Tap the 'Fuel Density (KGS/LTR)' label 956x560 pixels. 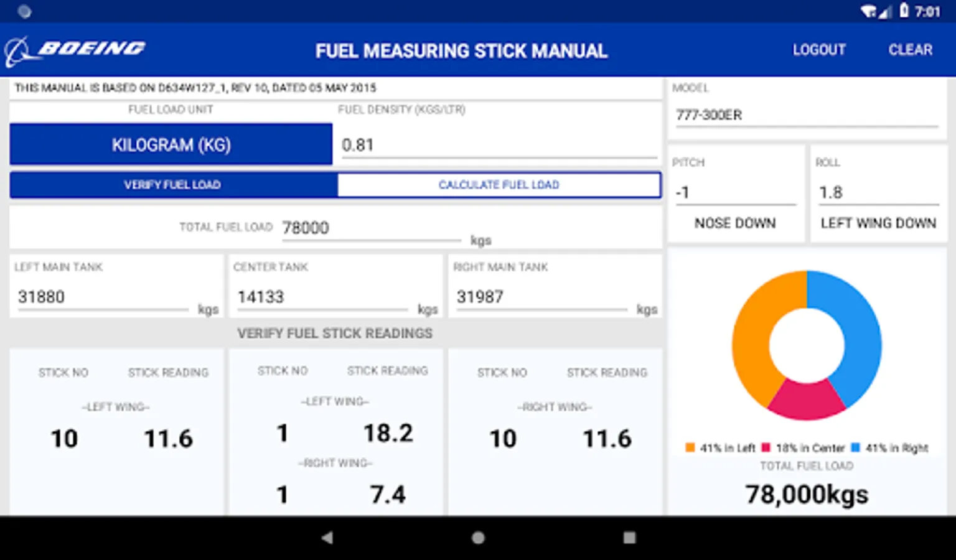401,110
